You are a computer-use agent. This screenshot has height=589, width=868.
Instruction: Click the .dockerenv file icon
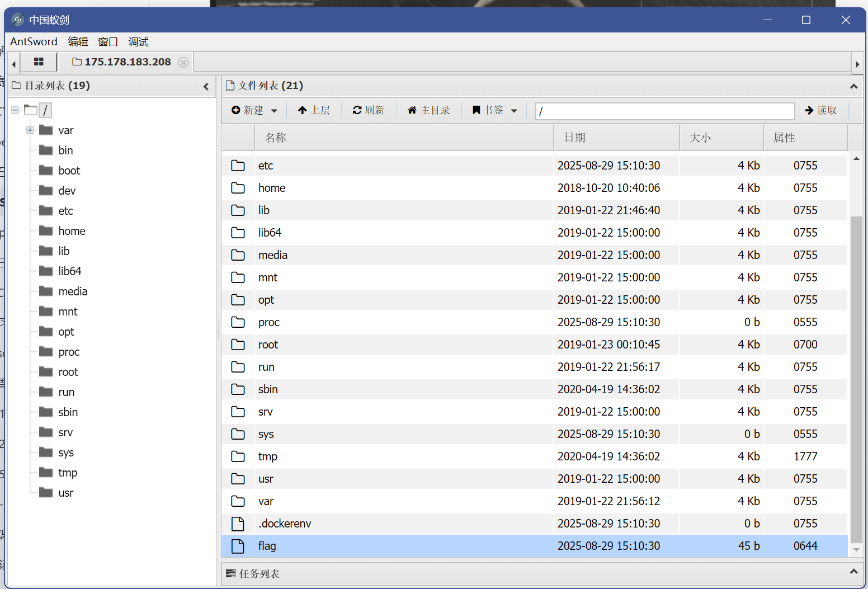238,524
